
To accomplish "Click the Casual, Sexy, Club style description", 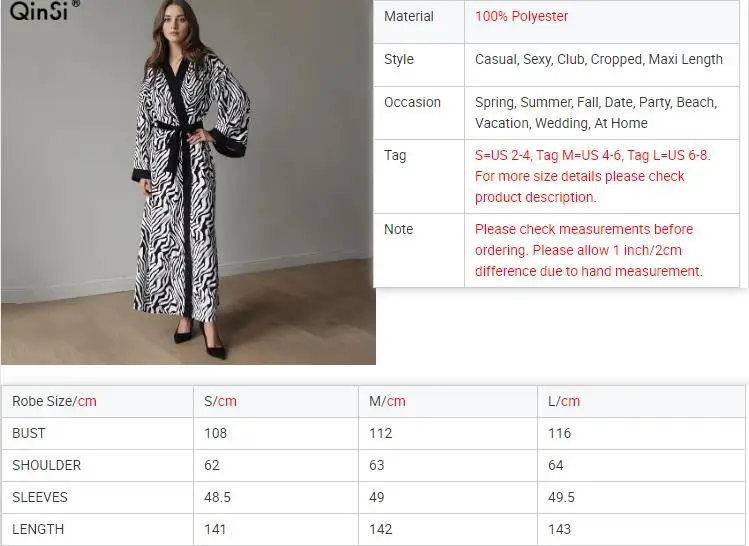I will pos(598,59).
